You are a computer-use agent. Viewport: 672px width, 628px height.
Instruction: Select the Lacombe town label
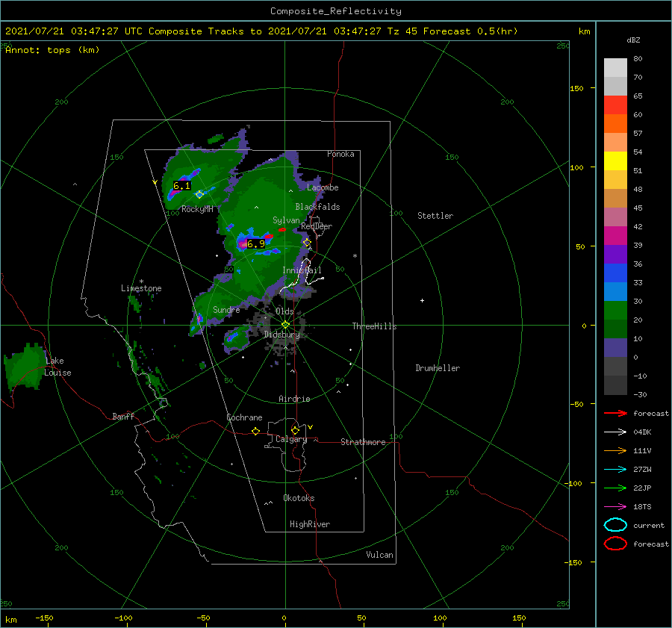[323, 187]
